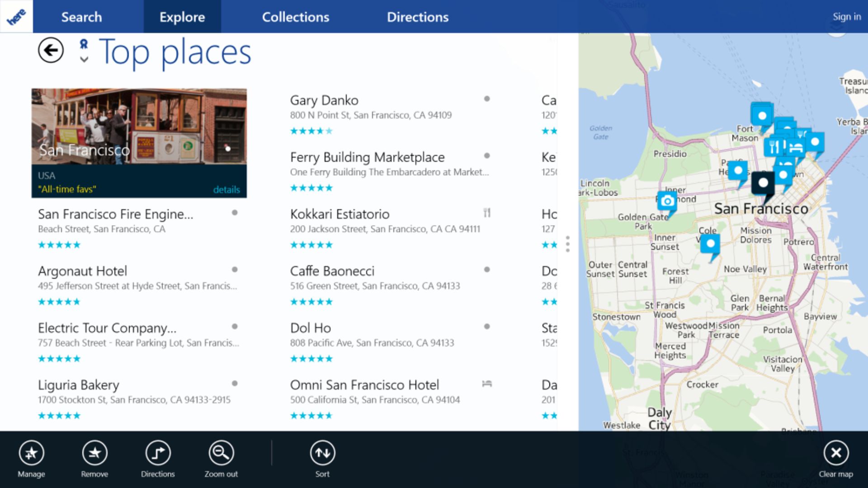Go to the Directions tab
The width and height of the screenshot is (868, 488).
[417, 17]
